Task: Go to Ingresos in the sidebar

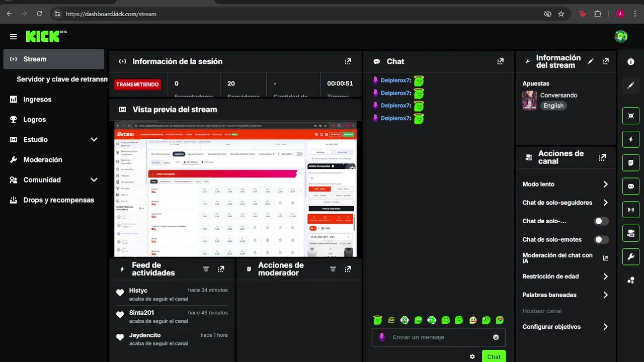Action: click(x=54, y=99)
